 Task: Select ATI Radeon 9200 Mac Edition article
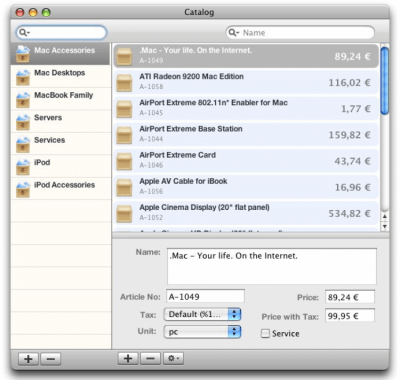click(x=246, y=82)
